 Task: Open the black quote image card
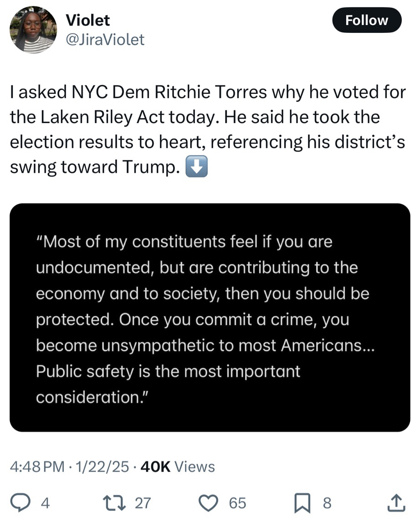pyautogui.click(x=210, y=317)
